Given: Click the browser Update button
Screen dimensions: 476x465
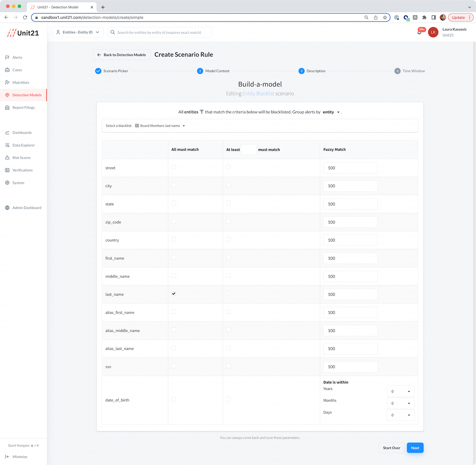Looking at the screenshot, I should click(461, 17).
